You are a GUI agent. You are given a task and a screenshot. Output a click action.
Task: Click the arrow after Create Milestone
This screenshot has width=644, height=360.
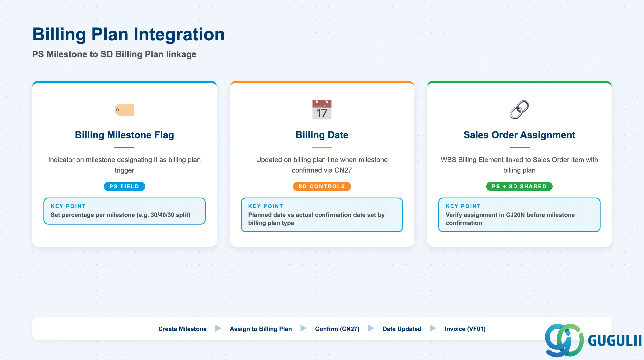coord(218,328)
